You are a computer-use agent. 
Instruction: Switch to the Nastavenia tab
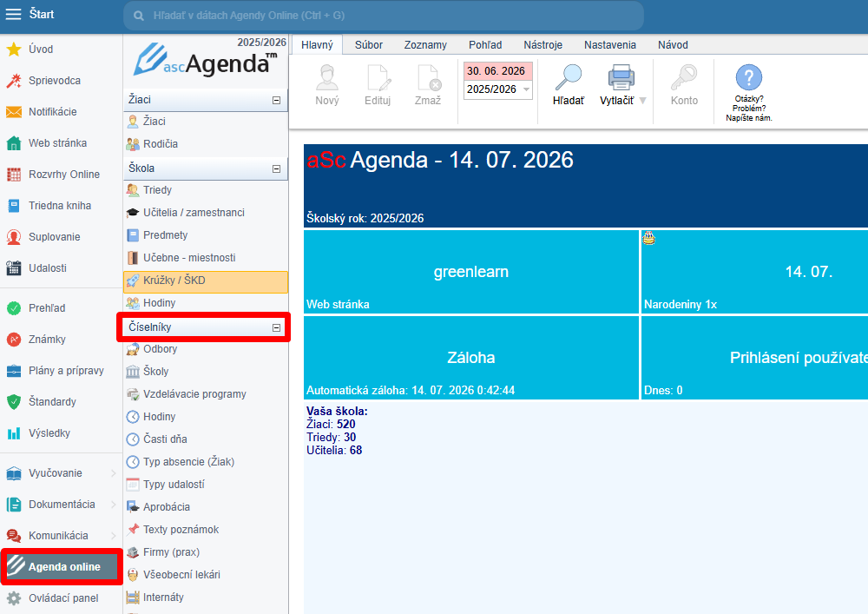pyautogui.click(x=610, y=45)
